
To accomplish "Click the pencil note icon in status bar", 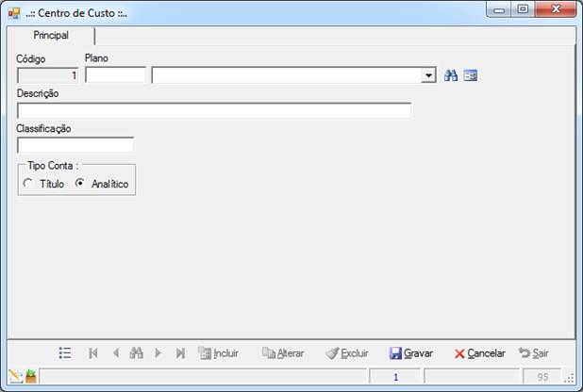I will pyautogui.click(x=15, y=376).
